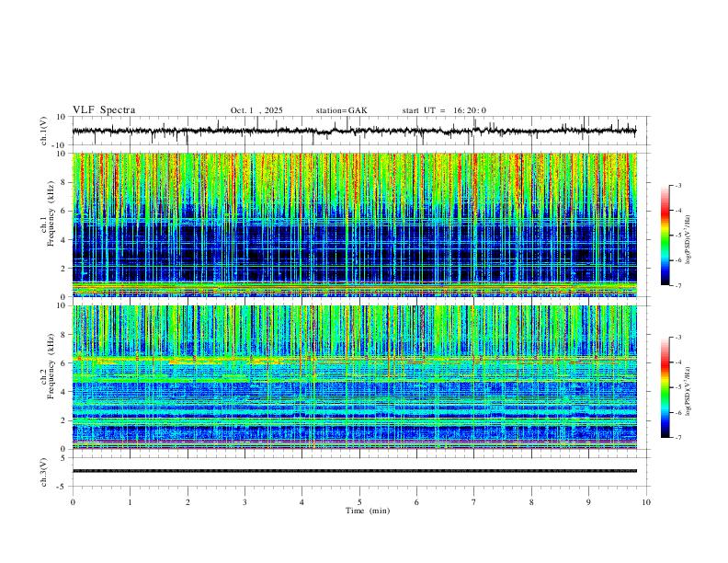Viewport: 728px width, 563px height.
Task: Select the "start UT = 16:20:0" text
Action: click(x=444, y=110)
